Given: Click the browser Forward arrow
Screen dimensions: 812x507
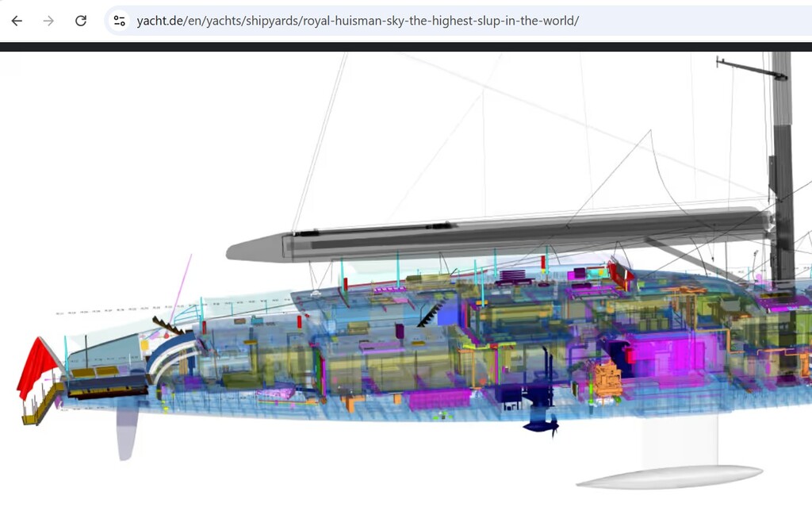Looking at the screenshot, I should [x=48, y=21].
